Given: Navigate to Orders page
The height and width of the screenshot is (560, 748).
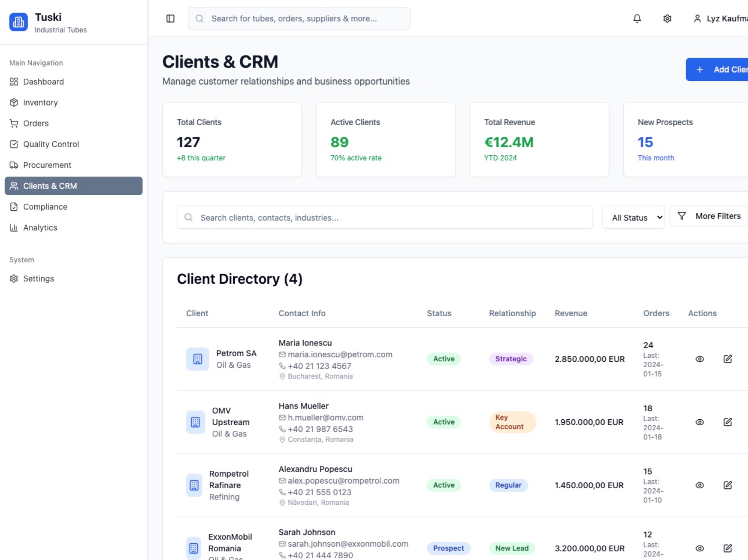Looking at the screenshot, I should pos(74,124).
